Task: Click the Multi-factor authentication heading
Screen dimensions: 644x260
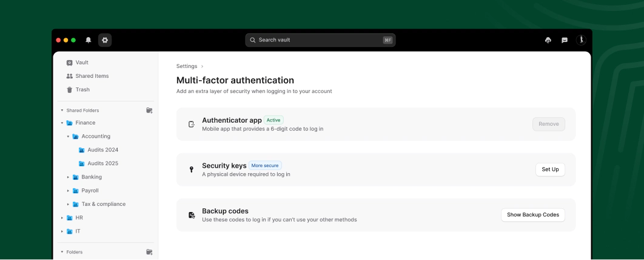Action: 235,80
